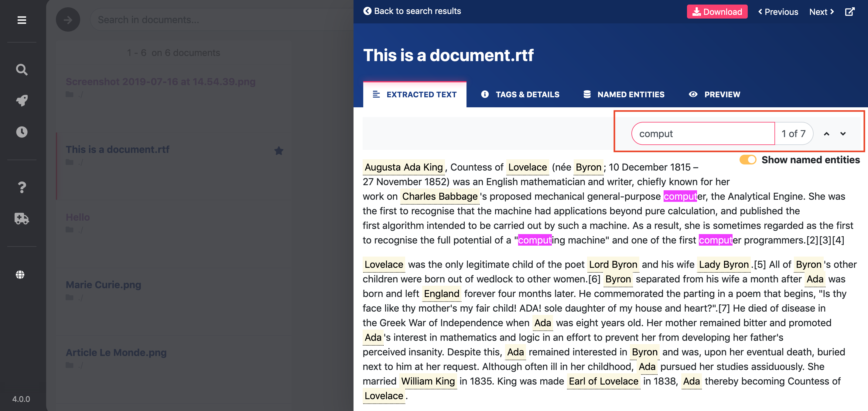Click the document title This is a document.rtf
Image resolution: width=868 pixels, height=411 pixels.
pos(448,55)
